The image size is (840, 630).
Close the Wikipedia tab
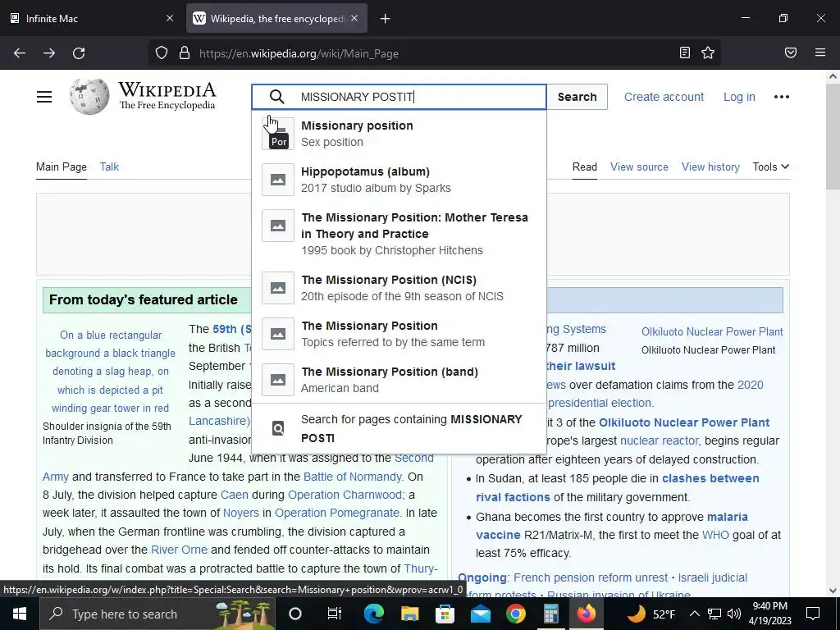tap(354, 18)
